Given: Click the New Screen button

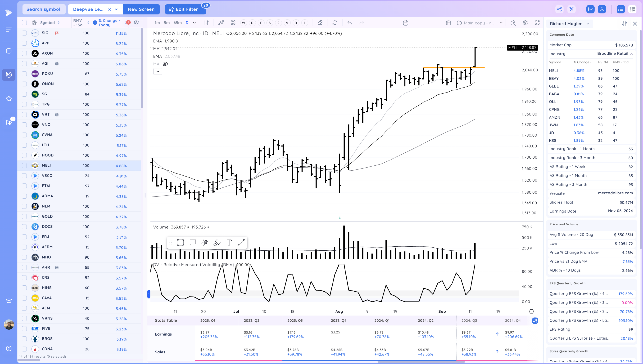Looking at the screenshot, I should [141, 9].
